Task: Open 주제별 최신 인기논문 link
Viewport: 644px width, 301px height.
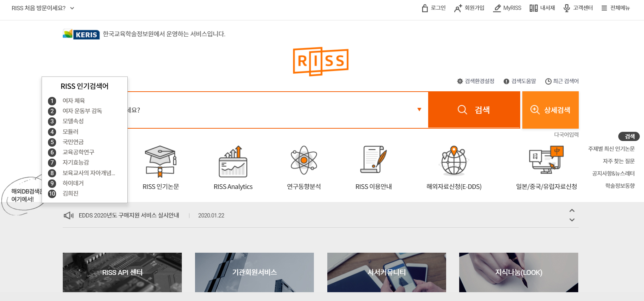Action: click(611, 149)
